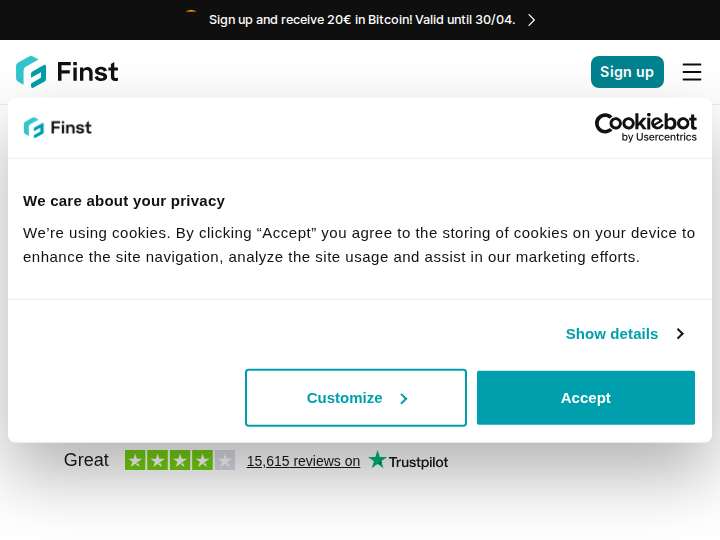
Task: Click the Finst wordmark text in header
Action: (x=87, y=72)
